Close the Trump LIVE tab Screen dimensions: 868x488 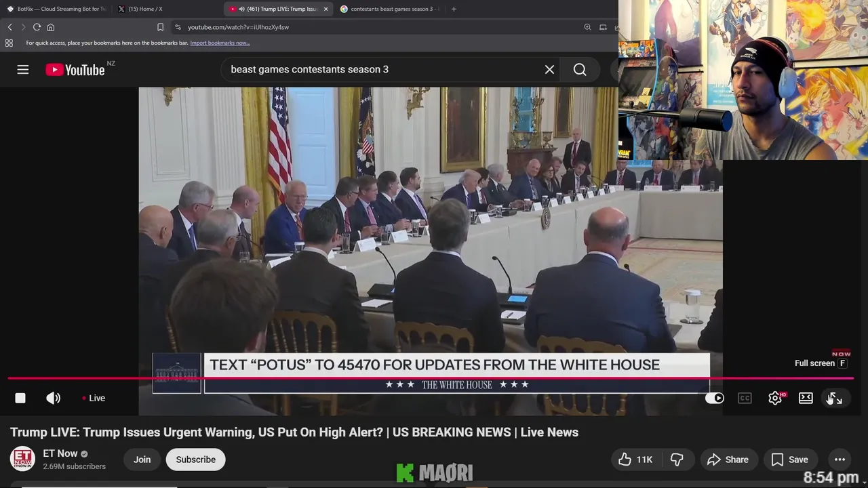point(326,9)
